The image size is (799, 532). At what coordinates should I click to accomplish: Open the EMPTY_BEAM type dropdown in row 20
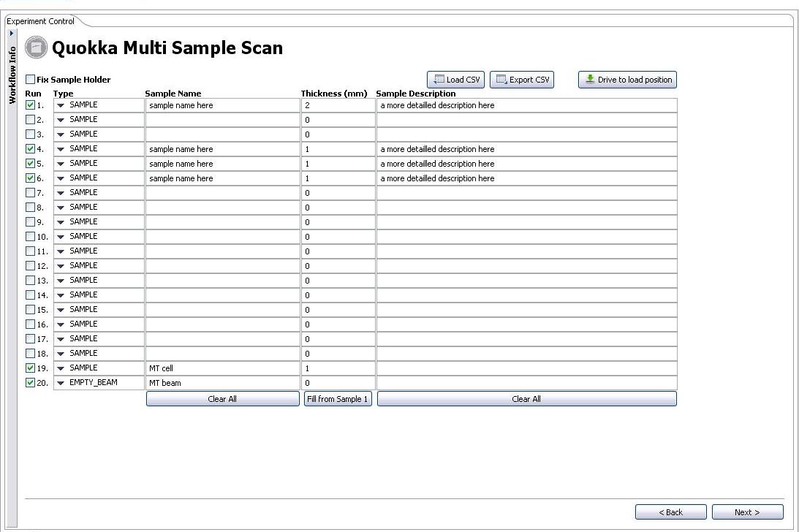[61, 383]
